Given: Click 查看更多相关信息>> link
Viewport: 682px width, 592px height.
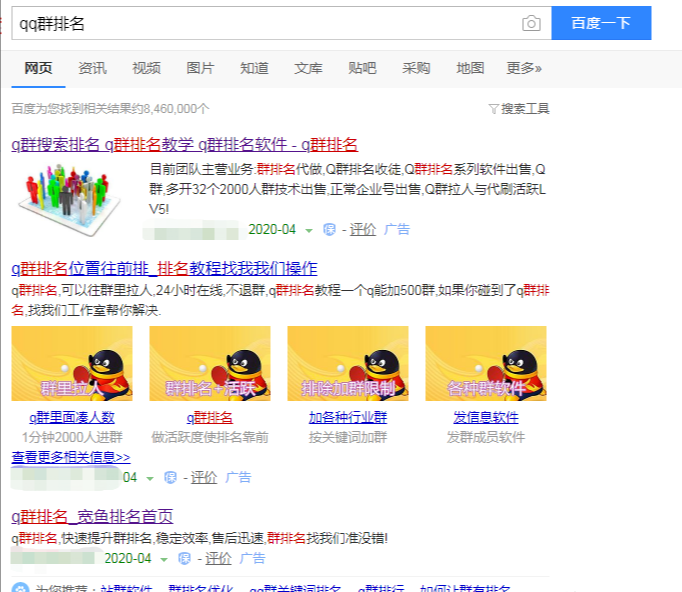Looking at the screenshot, I should [71, 457].
